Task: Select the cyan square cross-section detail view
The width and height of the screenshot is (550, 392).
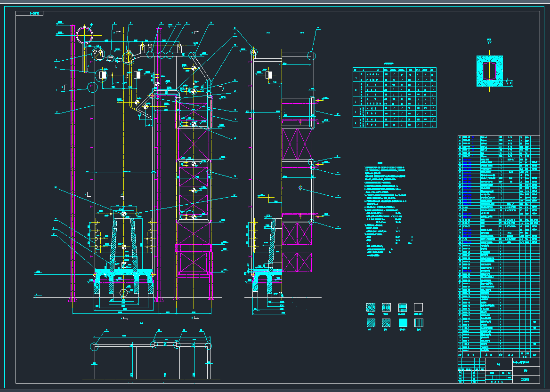Action: click(x=489, y=71)
